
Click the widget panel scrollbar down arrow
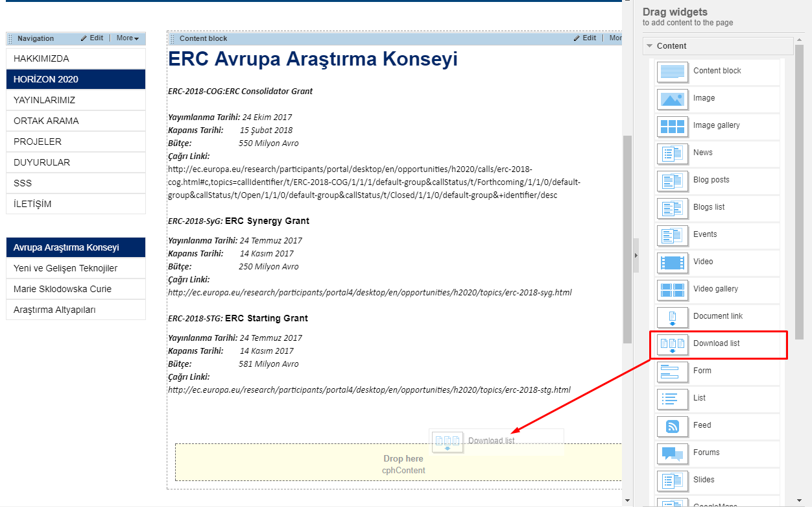[800, 501]
